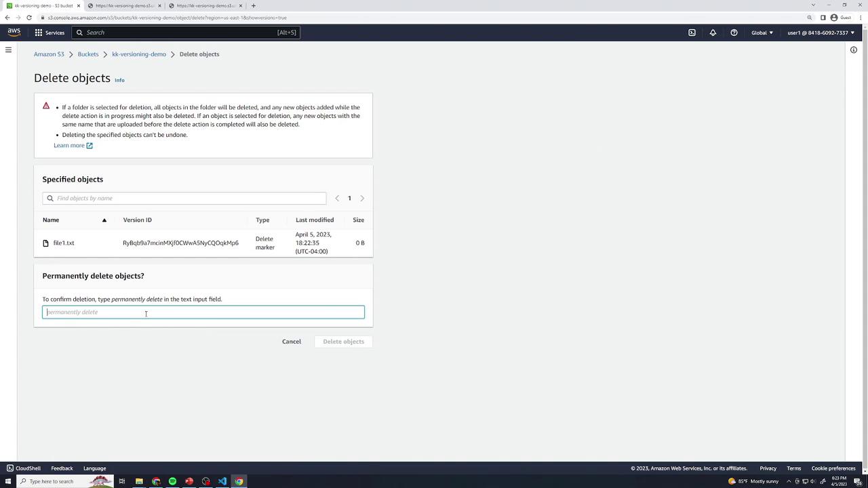Viewport: 868px width, 488px height.
Task: Select the Version ID RyBqb9a7mcinMXjf0CWwA5NyCQOqkMp6
Action: [x=180, y=243]
